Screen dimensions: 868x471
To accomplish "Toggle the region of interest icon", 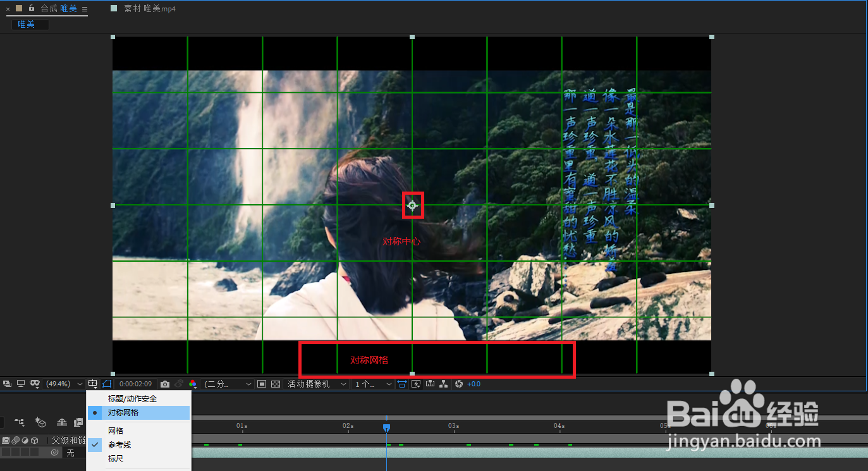I will [x=262, y=384].
